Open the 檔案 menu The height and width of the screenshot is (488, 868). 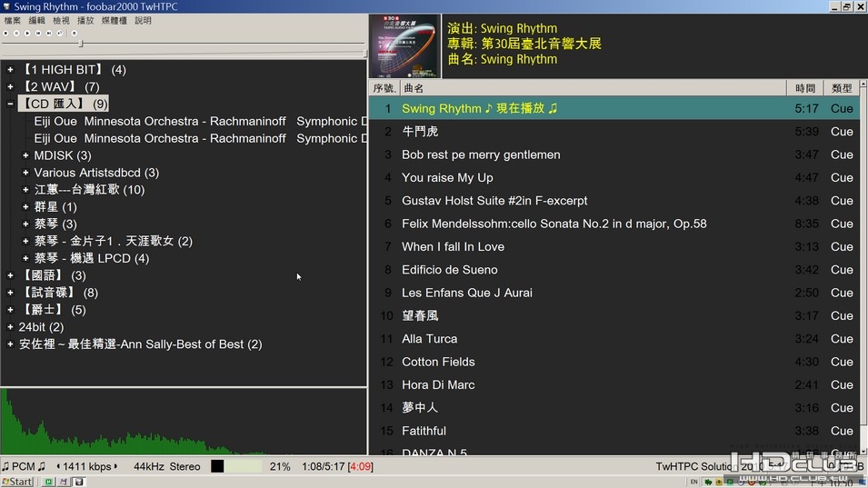click(12, 21)
